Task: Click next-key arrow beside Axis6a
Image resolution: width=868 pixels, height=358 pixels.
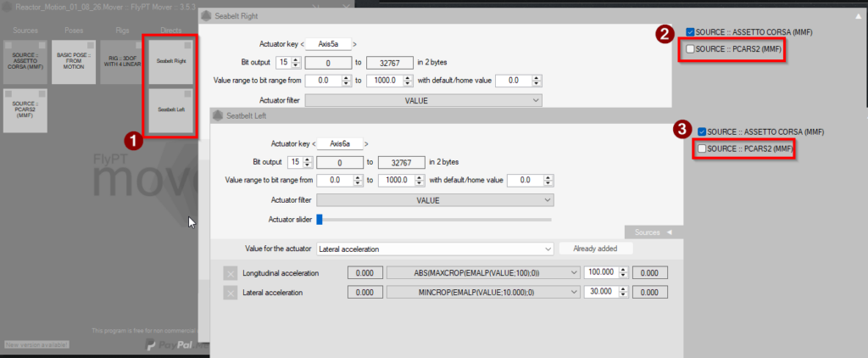Action: click(x=366, y=144)
